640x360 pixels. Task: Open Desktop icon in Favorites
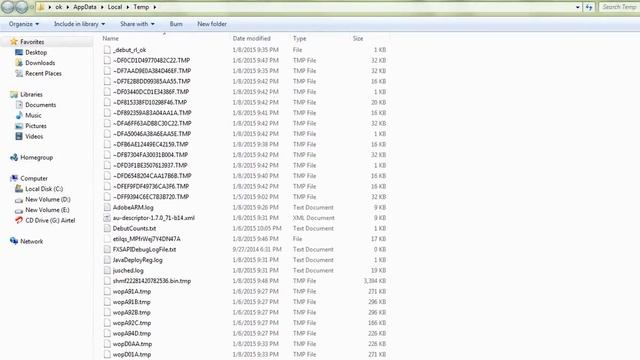point(19,52)
